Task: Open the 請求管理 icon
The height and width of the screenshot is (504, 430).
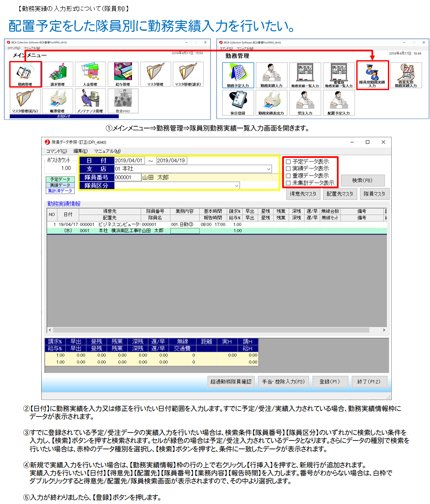Action: [58, 74]
